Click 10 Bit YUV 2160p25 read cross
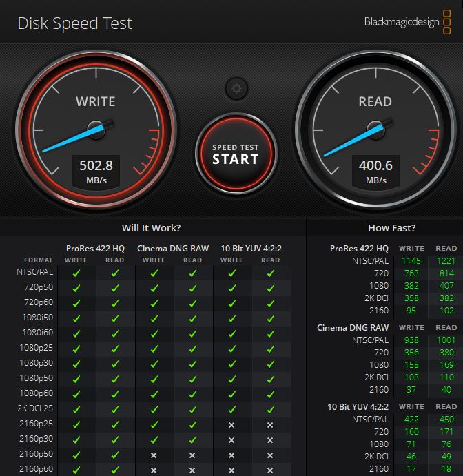The image size is (463, 476). click(271, 425)
